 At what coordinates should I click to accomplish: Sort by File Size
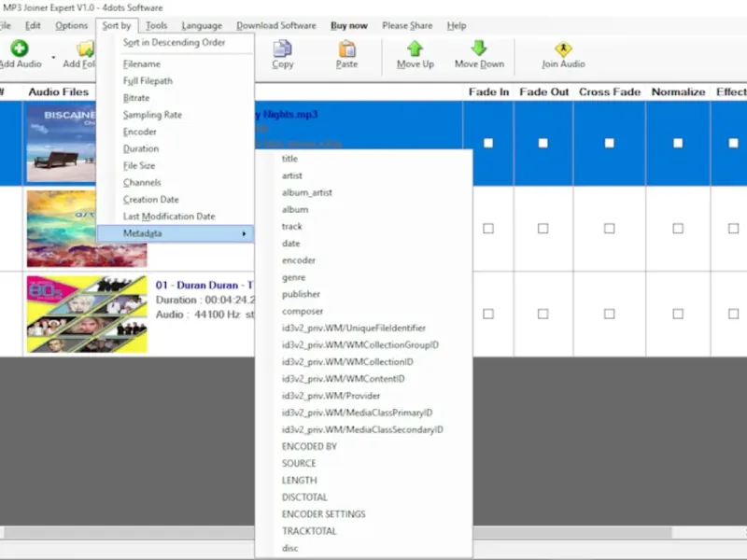pos(174,166)
